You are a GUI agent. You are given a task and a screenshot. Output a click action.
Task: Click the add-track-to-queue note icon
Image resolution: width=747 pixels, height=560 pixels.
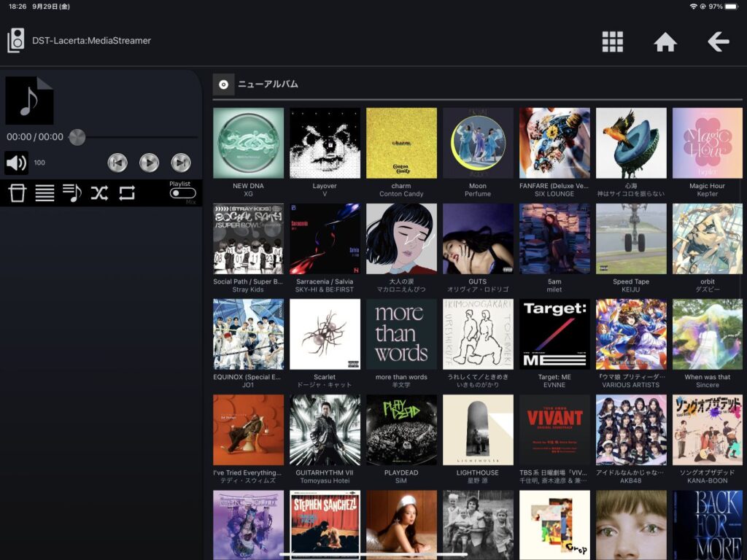point(71,193)
